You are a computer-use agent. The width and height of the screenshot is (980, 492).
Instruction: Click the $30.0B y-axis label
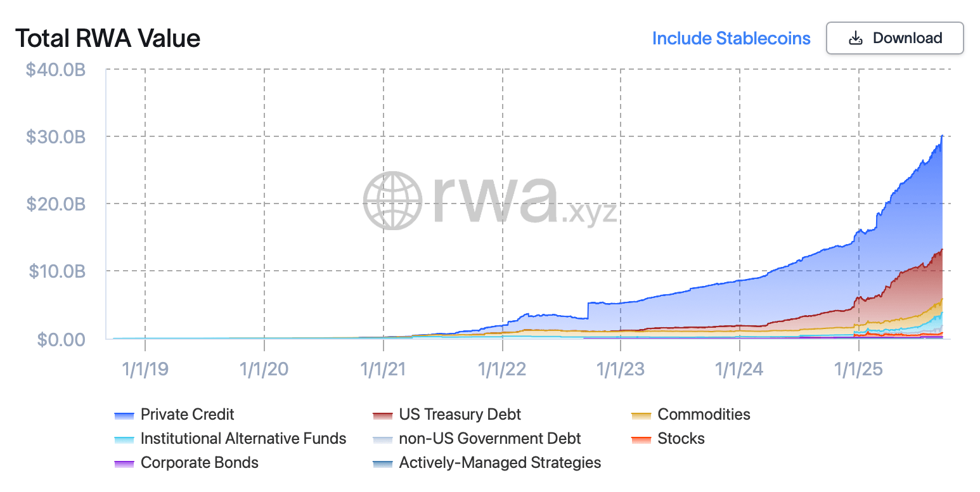[56, 137]
